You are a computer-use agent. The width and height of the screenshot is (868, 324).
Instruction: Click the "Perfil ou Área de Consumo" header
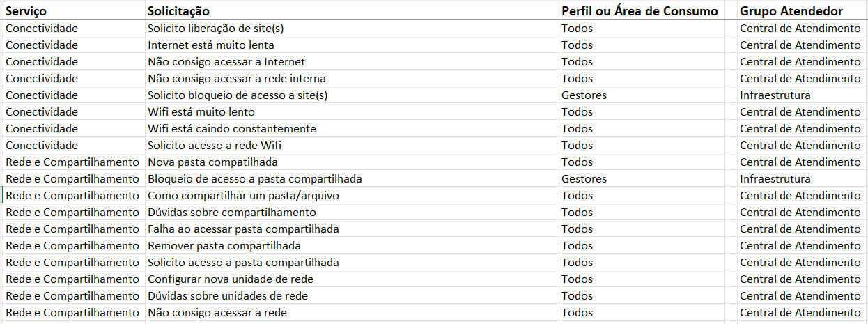tap(639, 11)
